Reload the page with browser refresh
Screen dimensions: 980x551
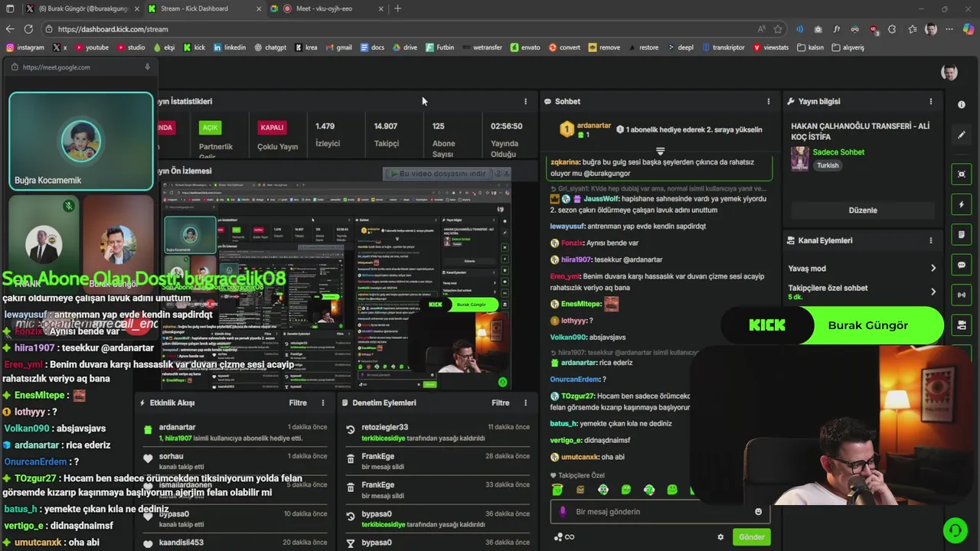(x=28, y=29)
